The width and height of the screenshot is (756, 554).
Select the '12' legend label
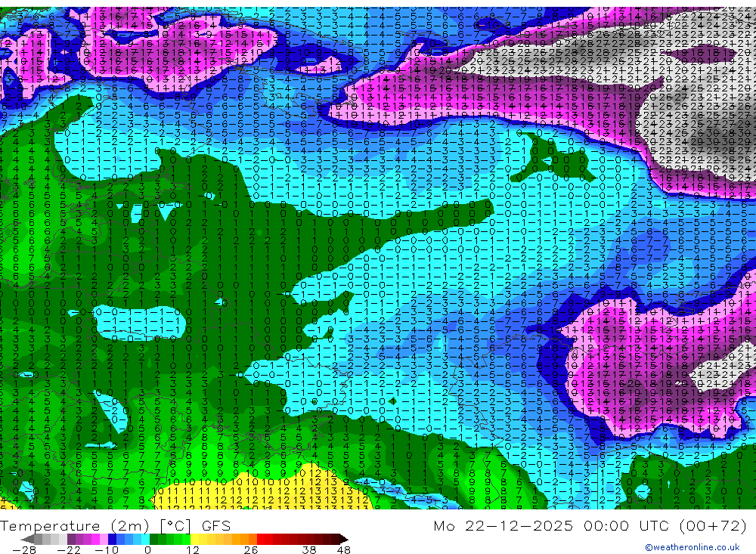tap(193, 549)
